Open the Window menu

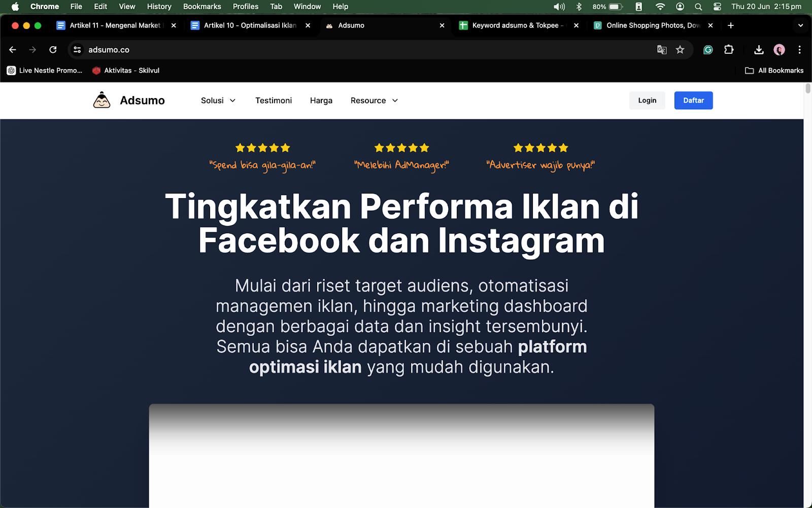click(307, 7)
